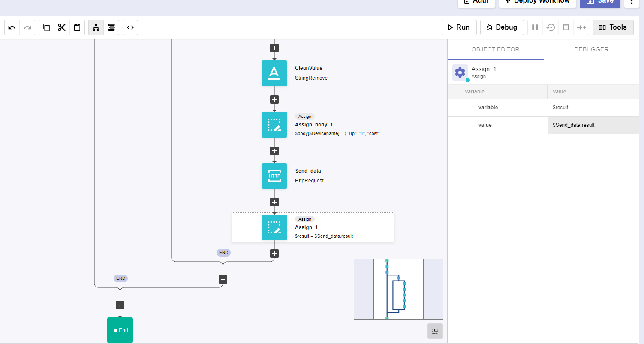Screen dimensions: 644x344
Task: Cut the selected activity with scissors icon
Action: click(x=62, y=27)
